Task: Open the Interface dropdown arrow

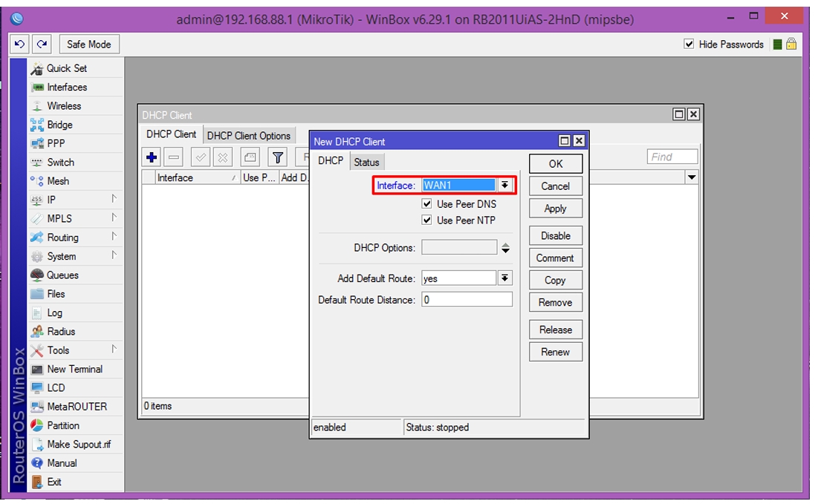Action: pos(504,186)
